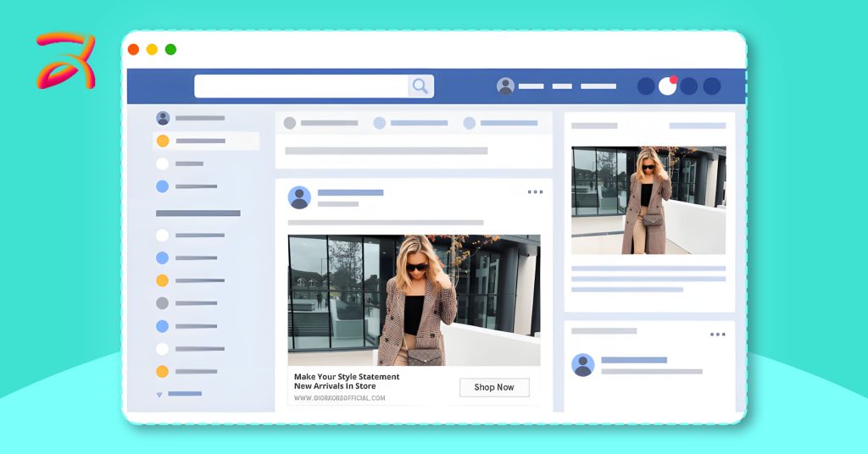Click blue link at top right of sidebar card

698,126
